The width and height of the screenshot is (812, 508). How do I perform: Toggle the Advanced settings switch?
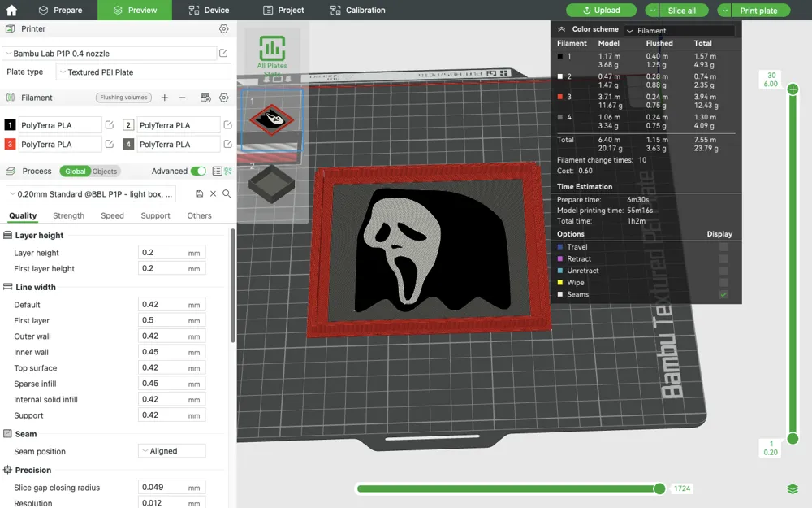pyautogui.click(x=198, y=172)
